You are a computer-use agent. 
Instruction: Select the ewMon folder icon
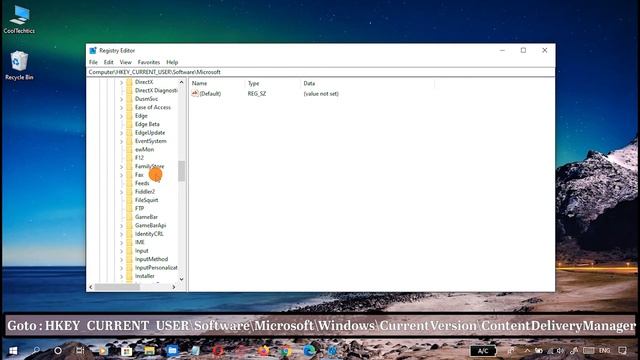tap(129, 149)
